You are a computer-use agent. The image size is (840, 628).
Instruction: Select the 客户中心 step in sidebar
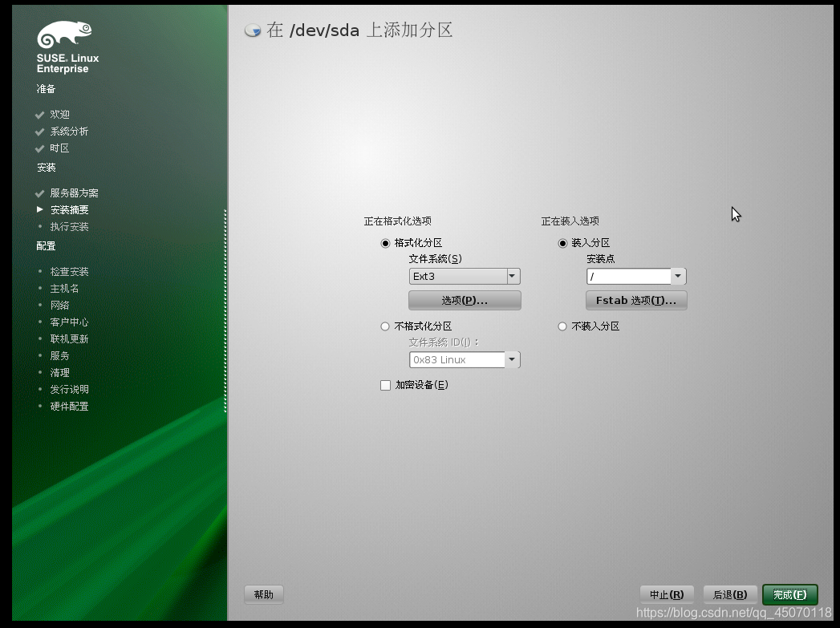pos(69,322)
